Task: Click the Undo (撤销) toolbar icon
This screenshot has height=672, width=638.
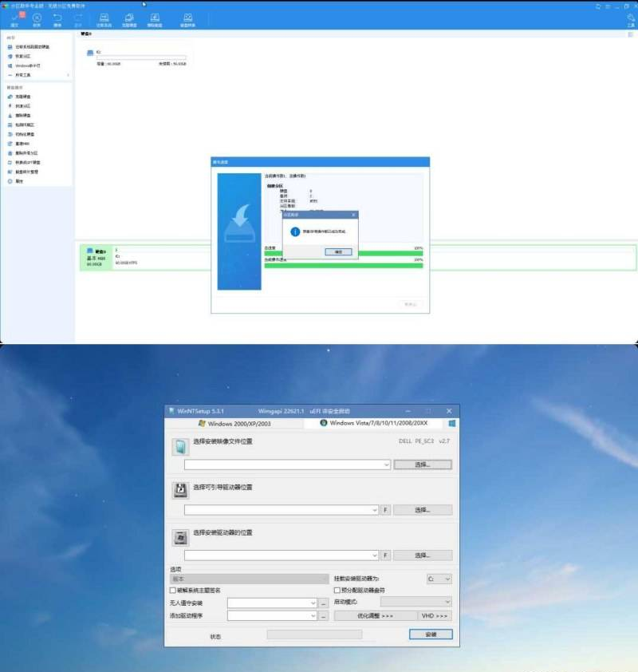Action: [x=57, y=20]
